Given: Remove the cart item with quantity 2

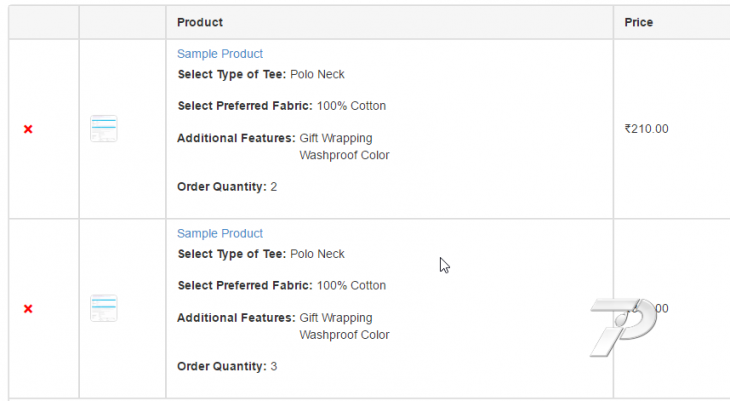Looking at the screenshot, I should pos(28,129).
